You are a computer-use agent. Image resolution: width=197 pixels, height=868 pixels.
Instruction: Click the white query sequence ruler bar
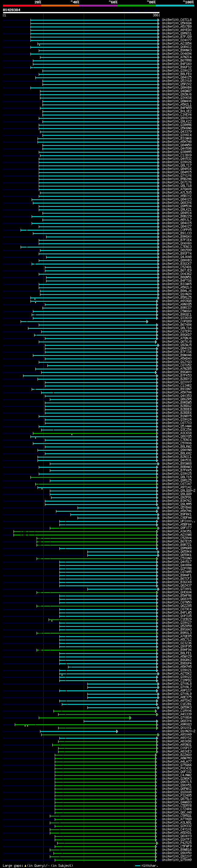(x=81, y=13)
